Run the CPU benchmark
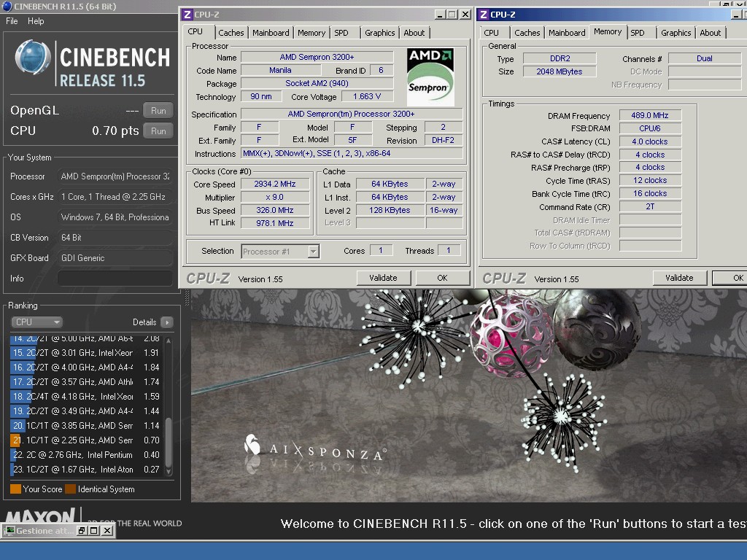This screenshot has height=560, width=747. point(158,131)
